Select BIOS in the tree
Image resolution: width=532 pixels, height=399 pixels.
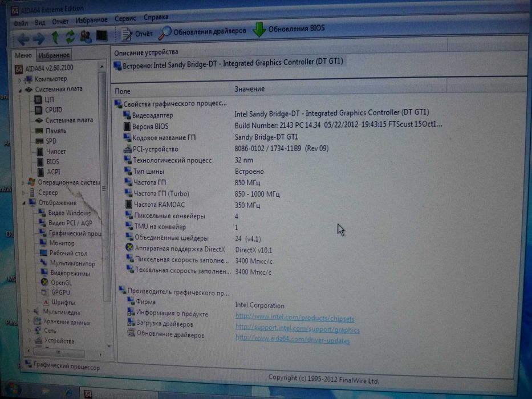(48, 161)
